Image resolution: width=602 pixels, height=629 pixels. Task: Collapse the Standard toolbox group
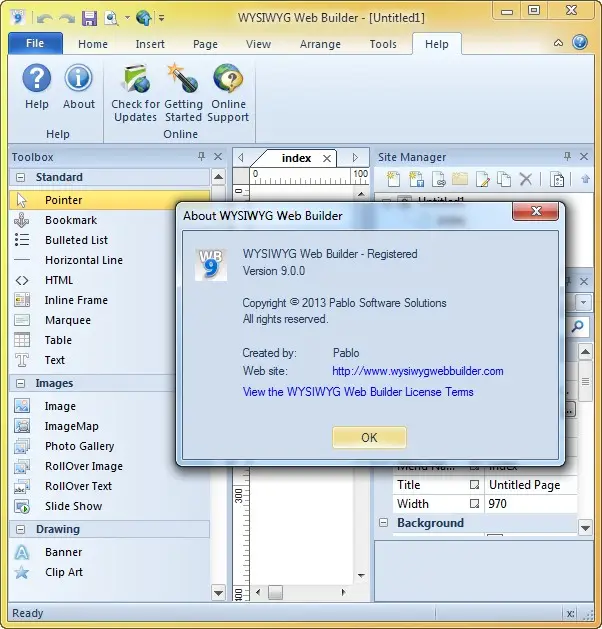[20, 177]
